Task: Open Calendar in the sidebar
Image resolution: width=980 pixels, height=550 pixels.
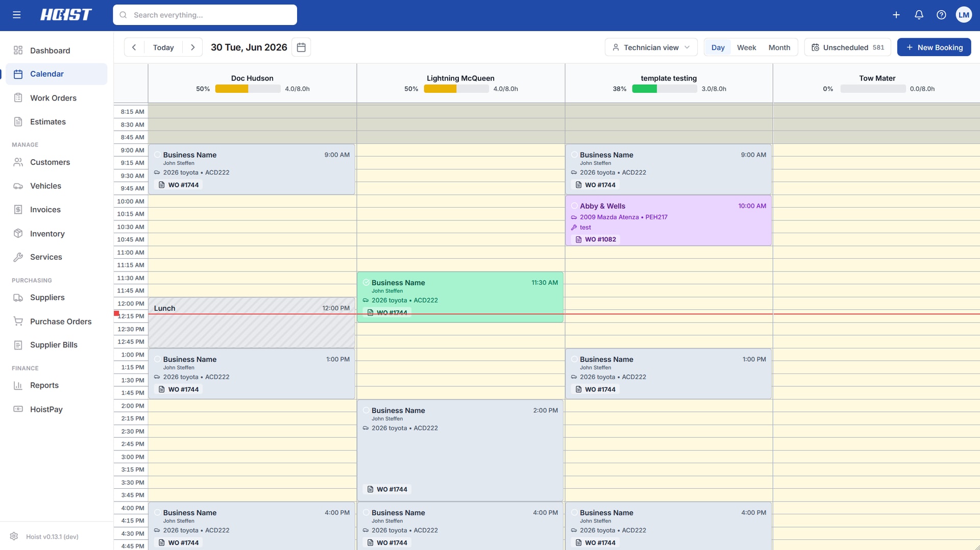Action: click(x=56, y=74)
